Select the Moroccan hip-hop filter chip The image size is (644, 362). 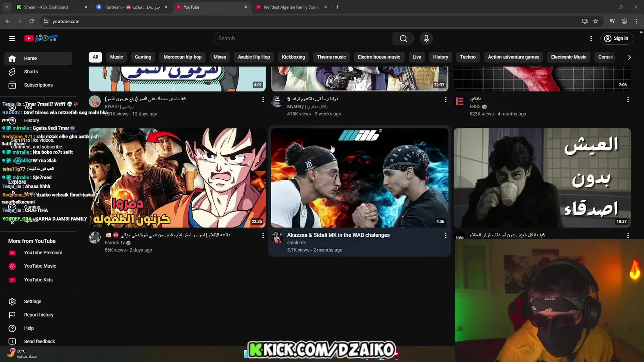[x=183, y=57]
